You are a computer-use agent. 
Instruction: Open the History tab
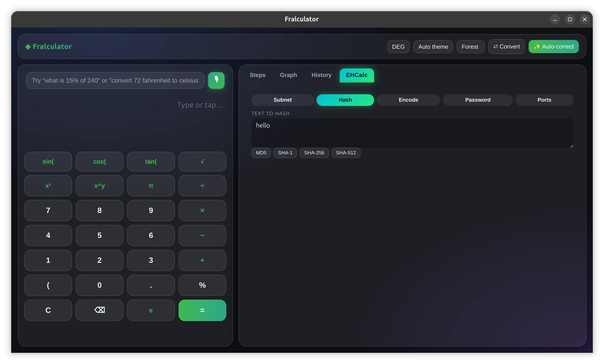point(321,75)
